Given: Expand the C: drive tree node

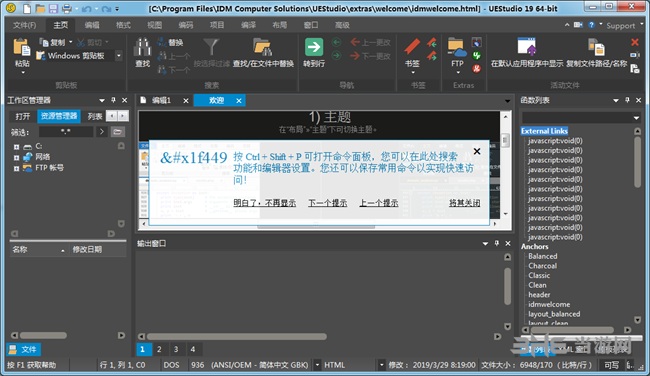Looking at the screenshot, I should click(x=16, y=147).
